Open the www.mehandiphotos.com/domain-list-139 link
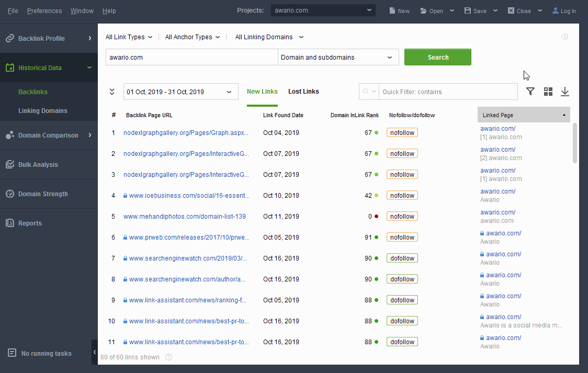The width and height of the screenshot is (588, 373). 185,216
